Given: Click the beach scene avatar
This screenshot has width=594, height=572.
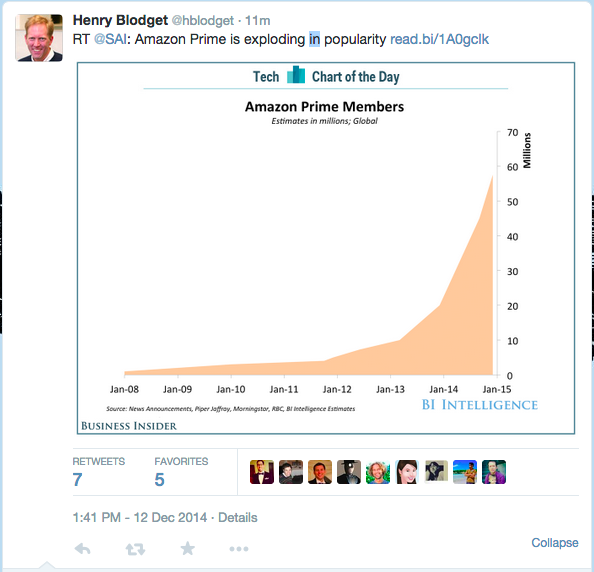Looking at the screenshot, I should 465,472.
